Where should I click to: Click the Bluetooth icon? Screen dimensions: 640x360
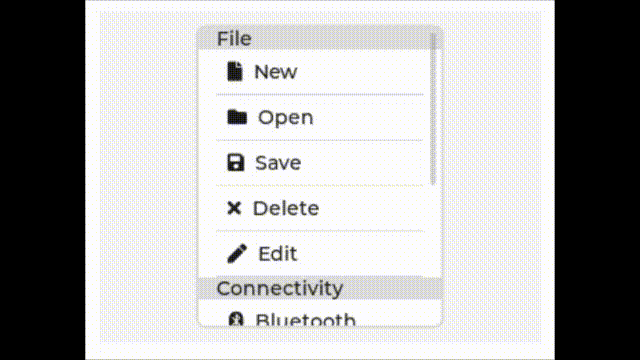point(236,319)
